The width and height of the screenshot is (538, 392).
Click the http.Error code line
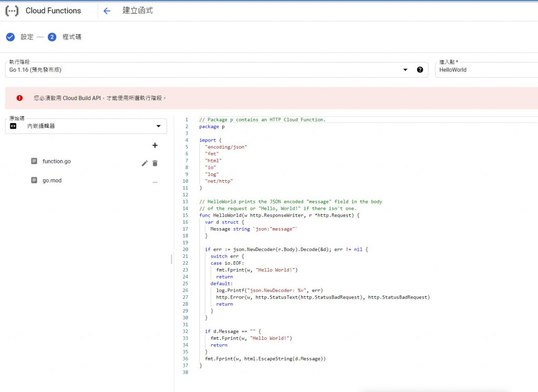323,297
